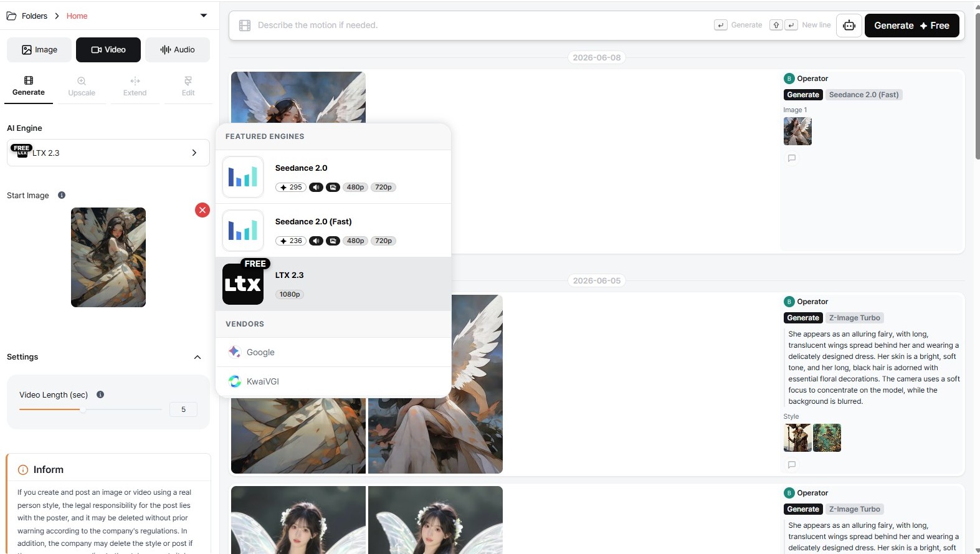
Task: Switch to the Video mode tab
Action: 108,50
